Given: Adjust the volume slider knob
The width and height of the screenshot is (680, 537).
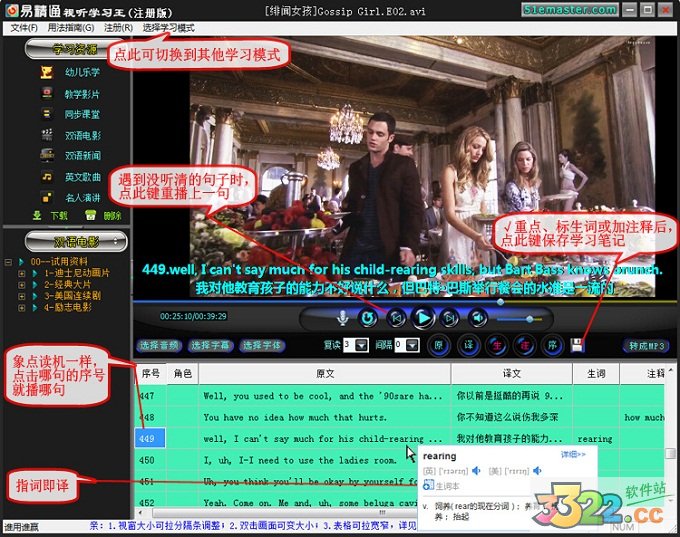Looking at the screenshot, I should [x=530, y=319].
